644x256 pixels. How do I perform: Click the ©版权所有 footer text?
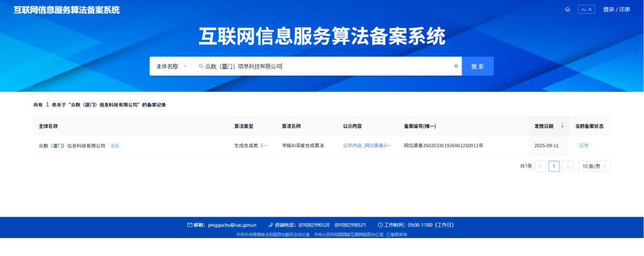pyautogui.click(x=397, y=235)
